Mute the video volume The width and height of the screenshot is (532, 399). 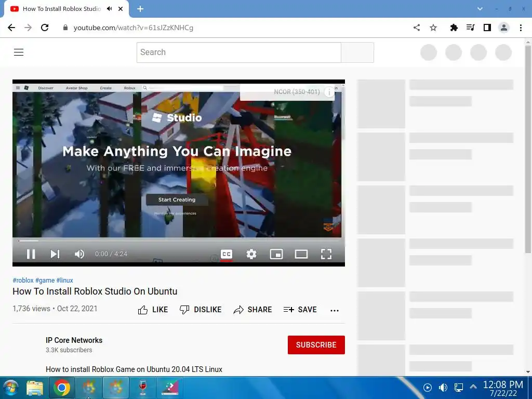pos(79,254)
